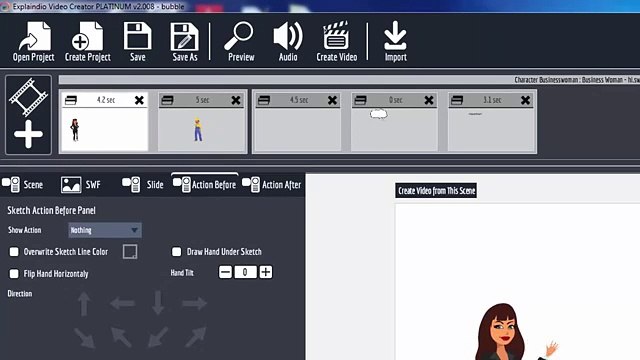Select the left direction arrow
This screenshot has width=640, height=360.
tap(122, 303)
